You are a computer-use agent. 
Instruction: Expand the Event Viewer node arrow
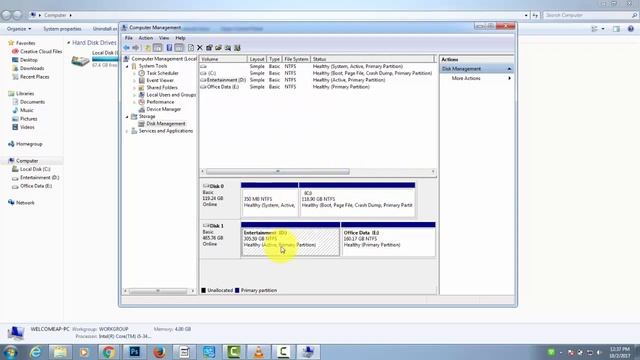pyautogui.click(x=134, y=80)
